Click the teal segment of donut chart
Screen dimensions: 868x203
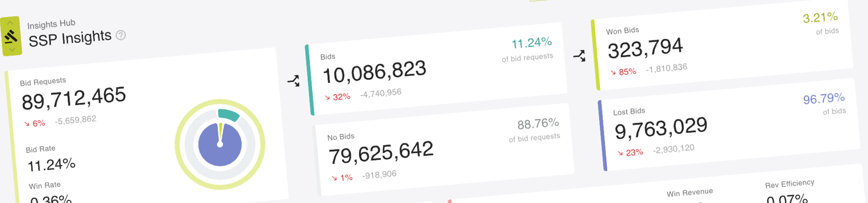(228, 115)
